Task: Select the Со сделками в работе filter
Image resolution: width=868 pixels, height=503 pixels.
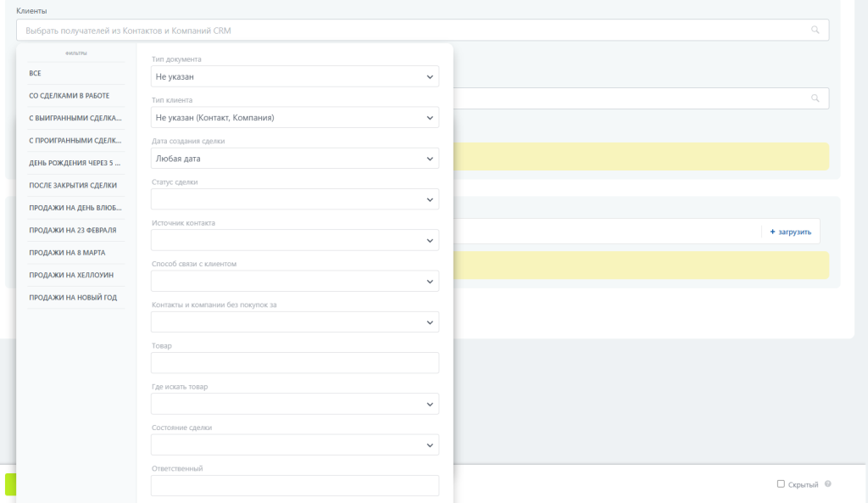Action: [69, 96]
